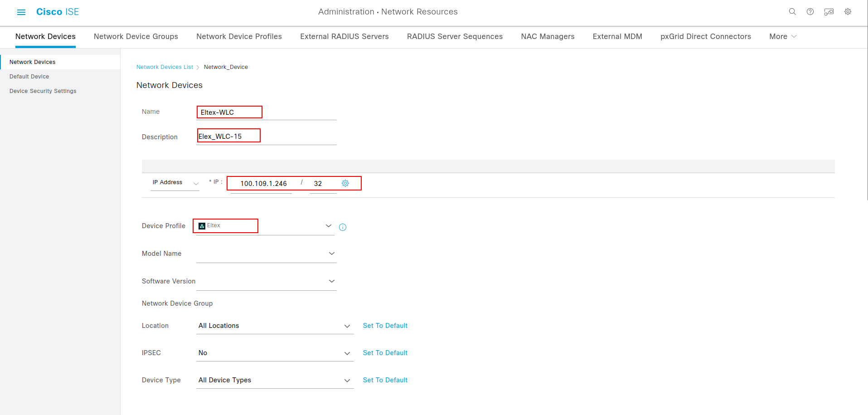Click the info icon next to Device Profile
The image size is (868, 415).
click(343, 227)
